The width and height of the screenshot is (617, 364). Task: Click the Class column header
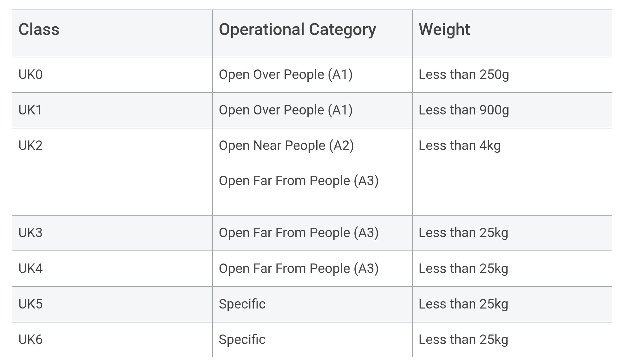pos(39,30)
